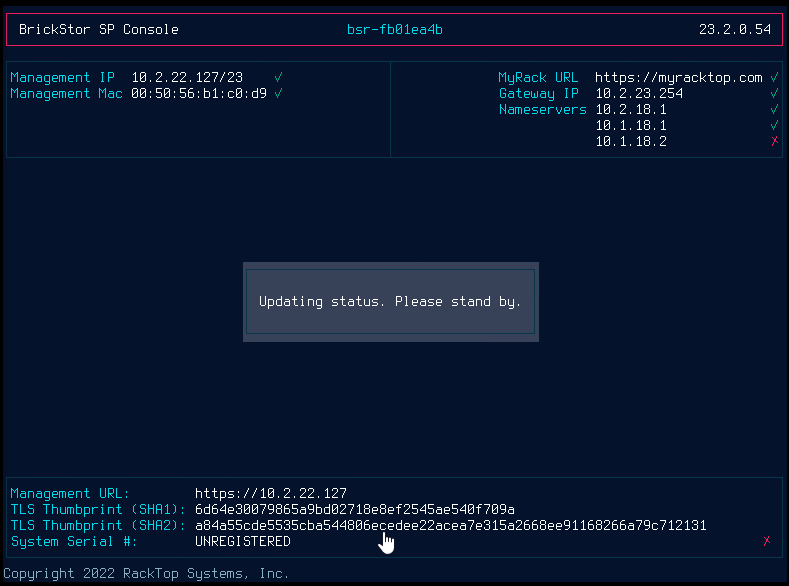This screenshot has width=789, height=586.
Task: Click the green checkmark beside Management IP
Action: pos(278,77)
